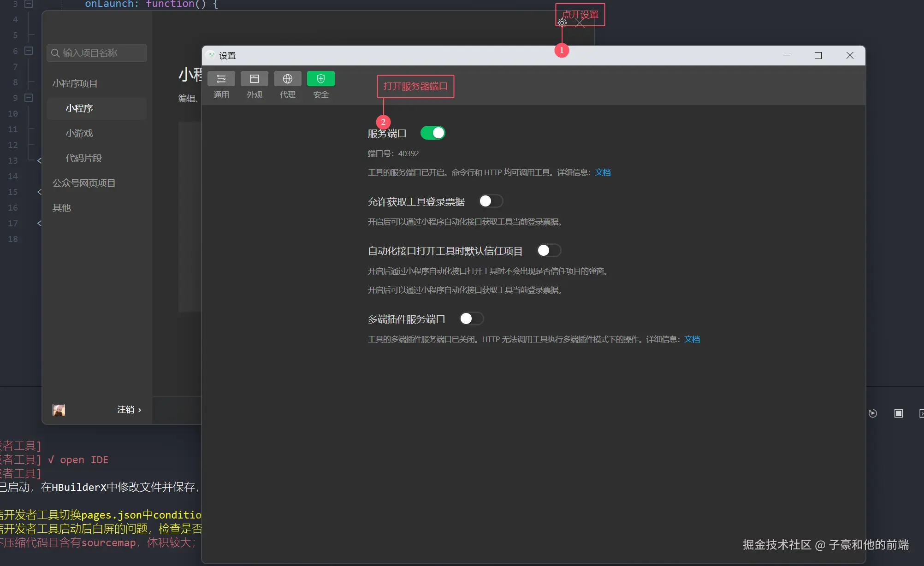
Task: Collapse code fold marker on line 9
Action: (29, 98)
